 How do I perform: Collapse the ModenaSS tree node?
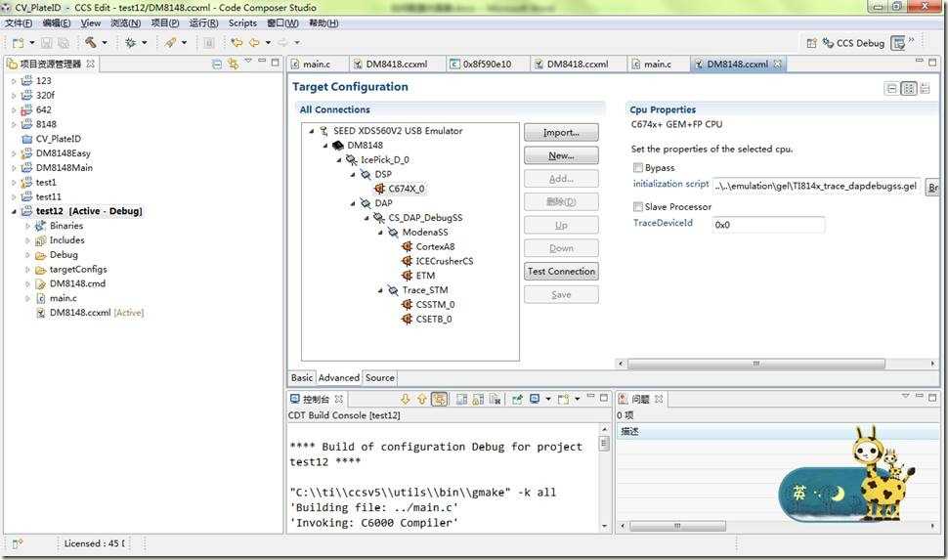pos(381,233)
